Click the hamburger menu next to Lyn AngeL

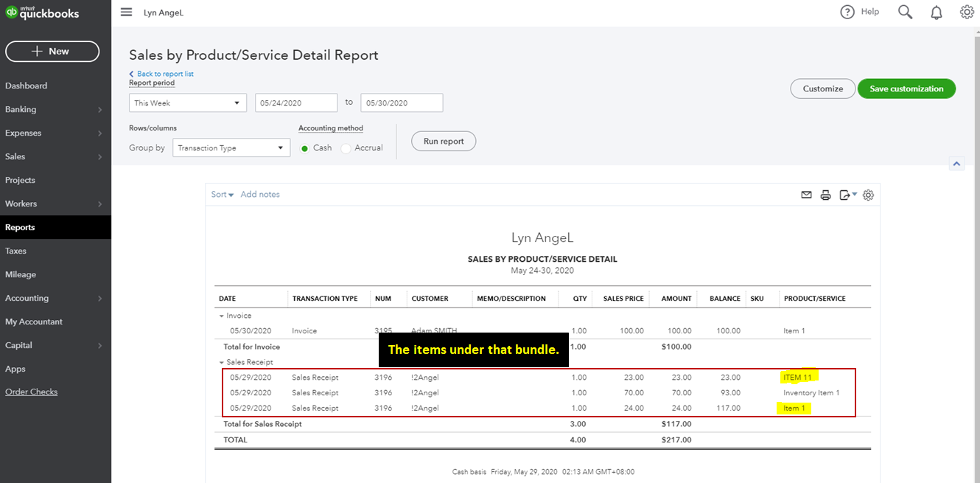click(x=126, y=12)
